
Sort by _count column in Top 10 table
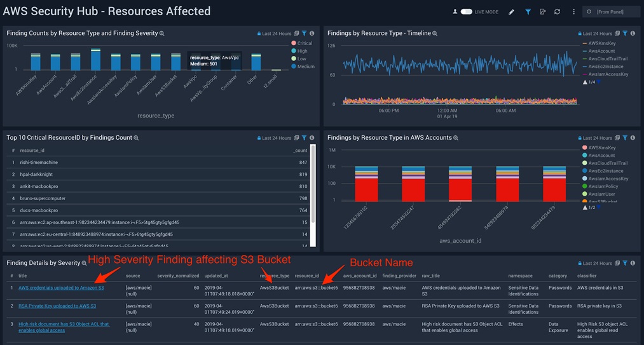300,151
